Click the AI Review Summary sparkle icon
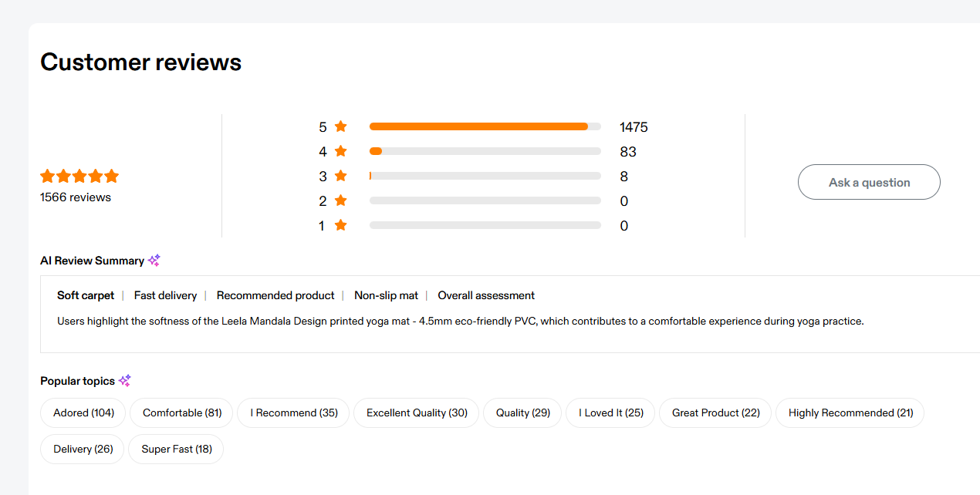This screenshot has height=495, width=980. click(154, 261)
